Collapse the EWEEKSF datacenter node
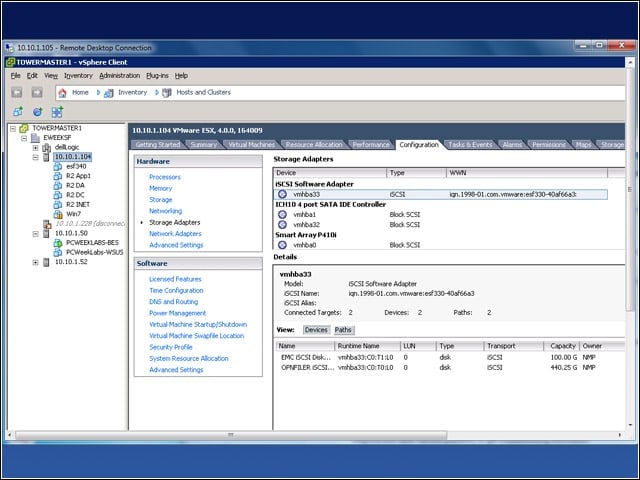 [x=24, y=138]
